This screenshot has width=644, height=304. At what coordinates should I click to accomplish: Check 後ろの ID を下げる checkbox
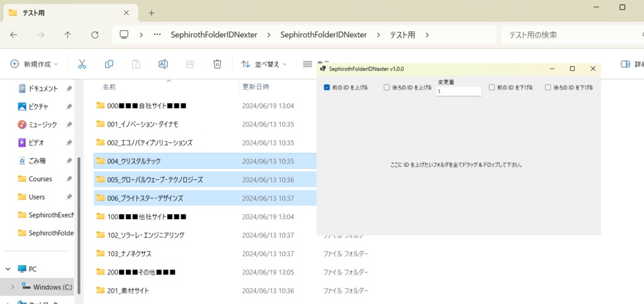click(x=548, y=87)
